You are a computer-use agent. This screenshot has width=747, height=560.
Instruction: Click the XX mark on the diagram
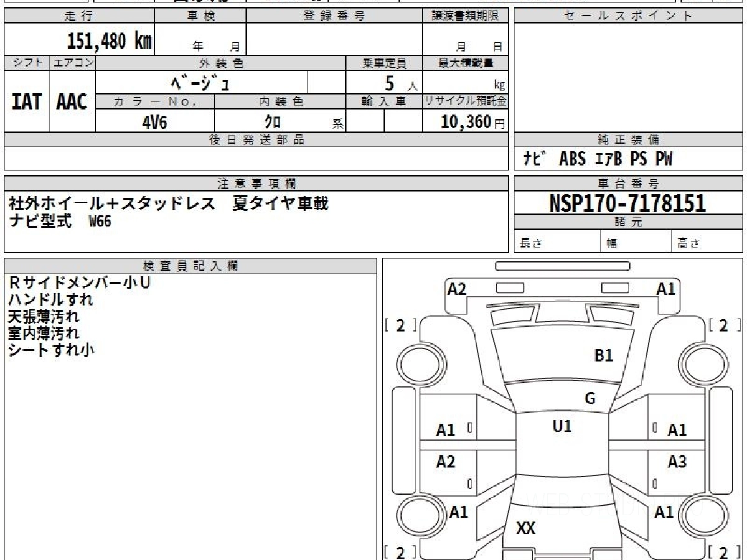[x=526, y=529]
